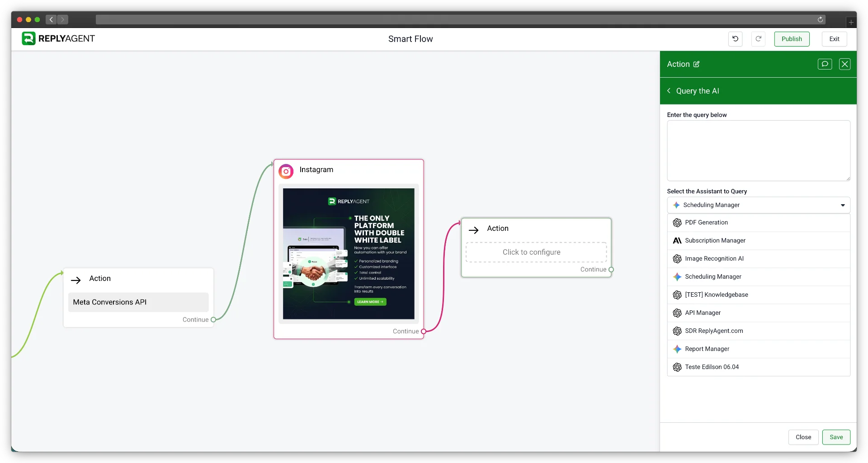Click the OpenAI icon next to PDF Generation

[x=677, y=223]
